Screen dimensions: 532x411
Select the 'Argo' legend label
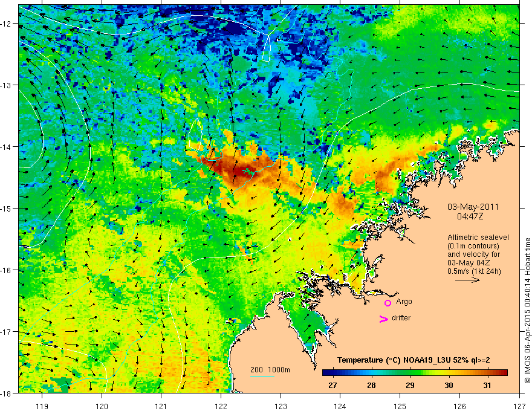point(404,302)
